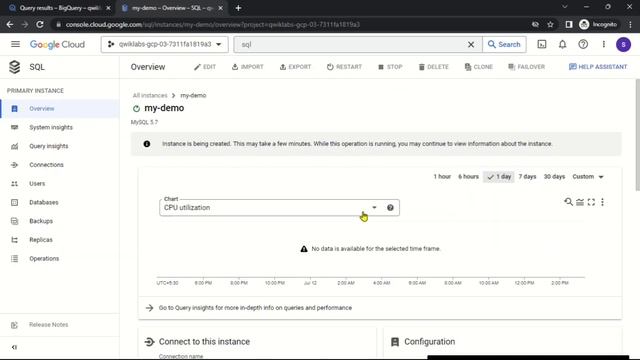
Task: Go to the Backups page
Action: click(60, 221)
